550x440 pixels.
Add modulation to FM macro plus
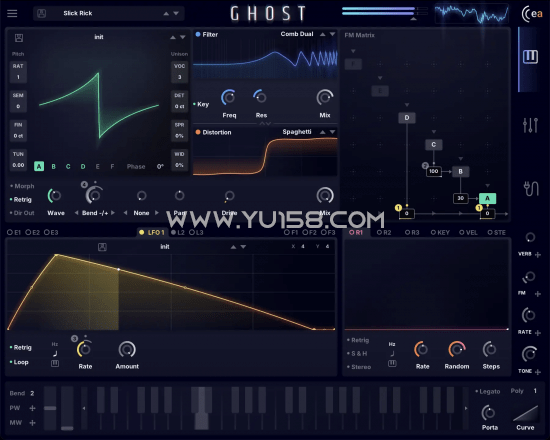tap(538, 294)
